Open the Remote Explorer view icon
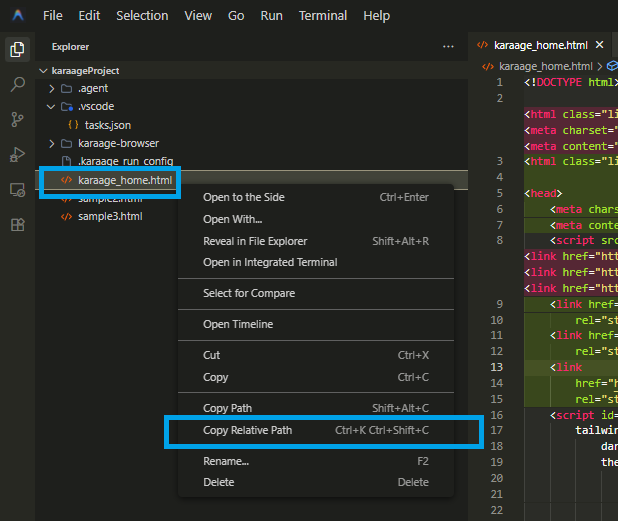 tap(17, 189)
